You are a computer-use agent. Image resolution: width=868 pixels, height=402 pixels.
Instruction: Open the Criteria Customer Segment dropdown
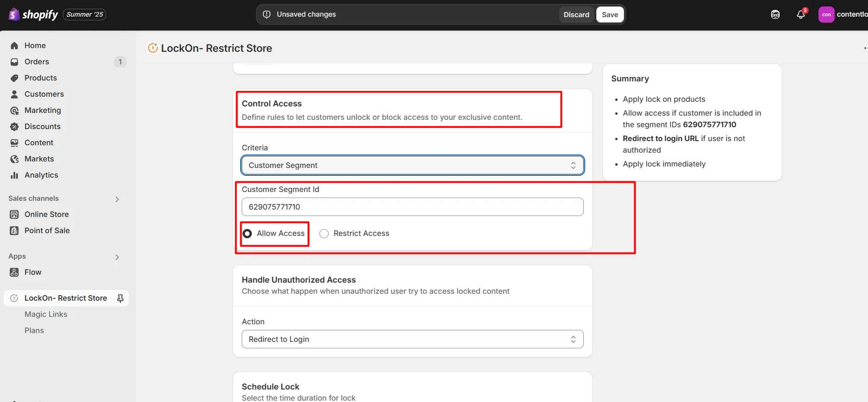[412, 165]
